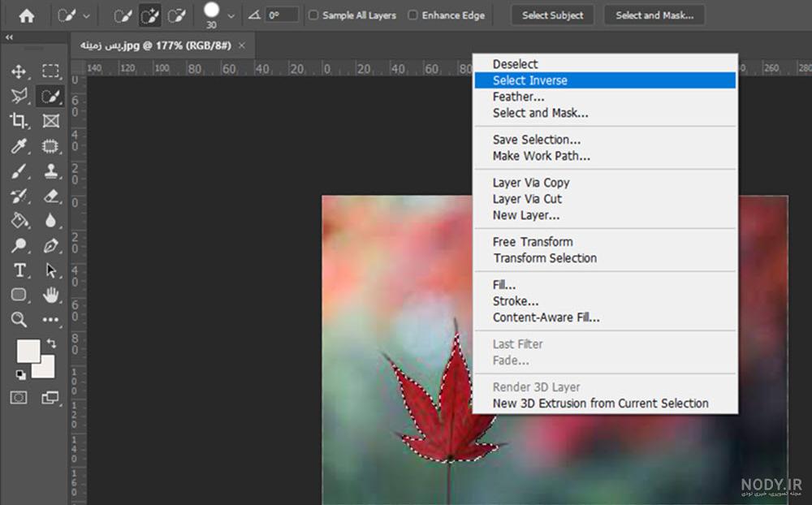Choose Select and Mask... in context menu
812x505 pixels.
click(605, 113)
